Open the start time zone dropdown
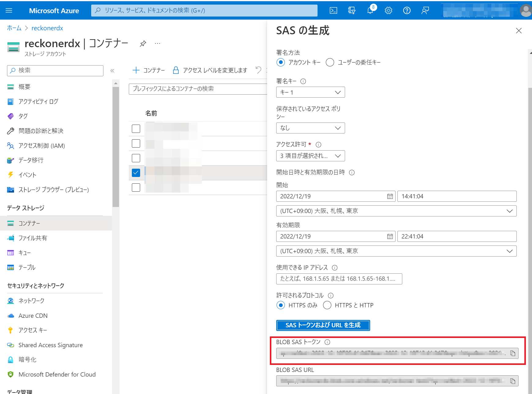This screenshot has width=532, height=394. click(x=396, y=211)
